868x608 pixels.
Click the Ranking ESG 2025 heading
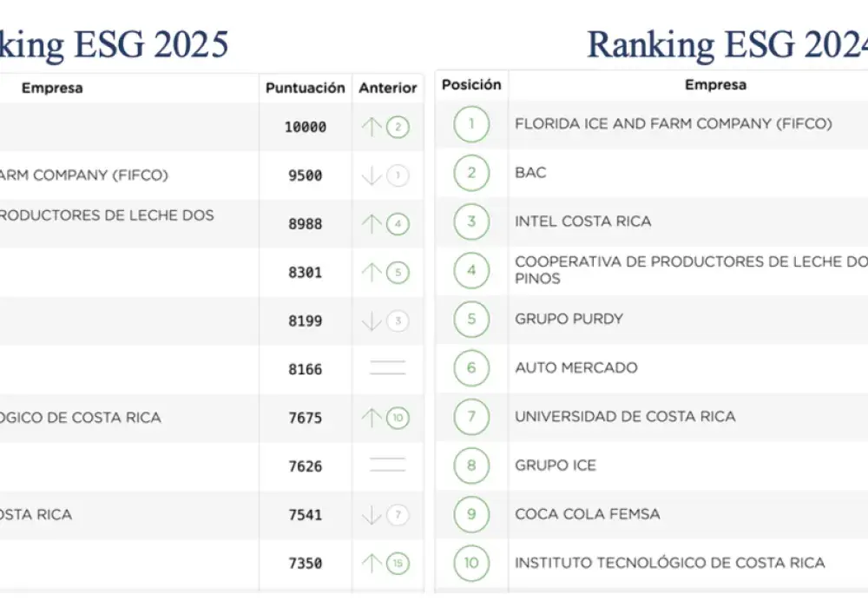pyautogui.click(x=114, y=43)
